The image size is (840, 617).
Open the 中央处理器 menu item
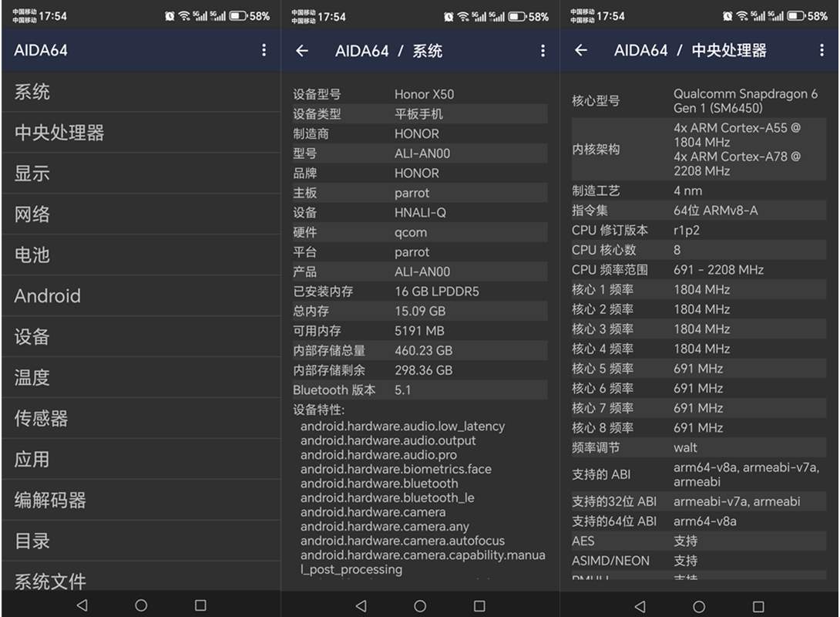(141, 133)
